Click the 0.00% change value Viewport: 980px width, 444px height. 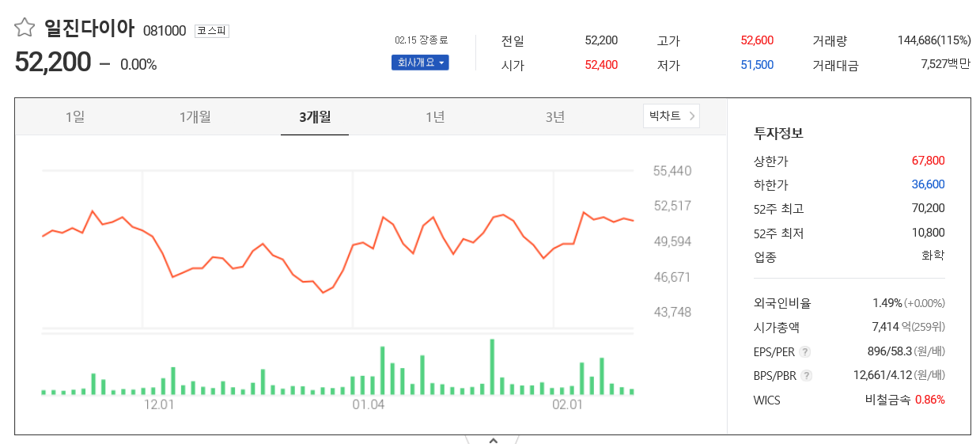tap(138, 65)
